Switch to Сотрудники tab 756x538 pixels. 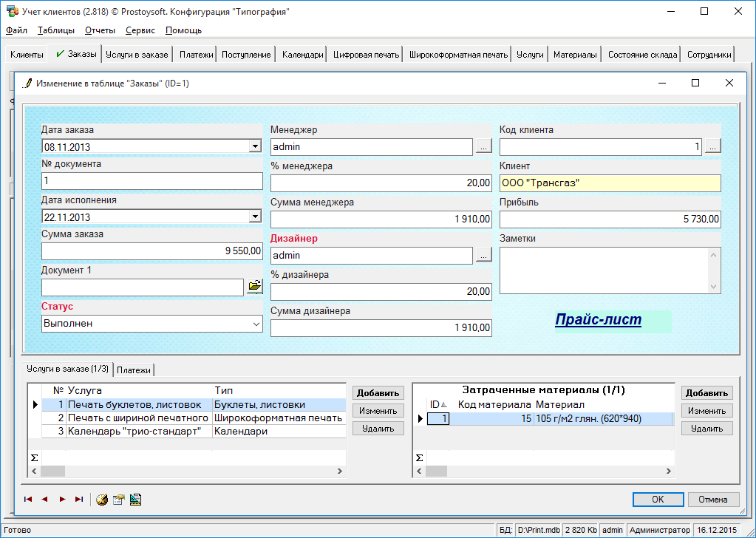[x=709, y=55]
